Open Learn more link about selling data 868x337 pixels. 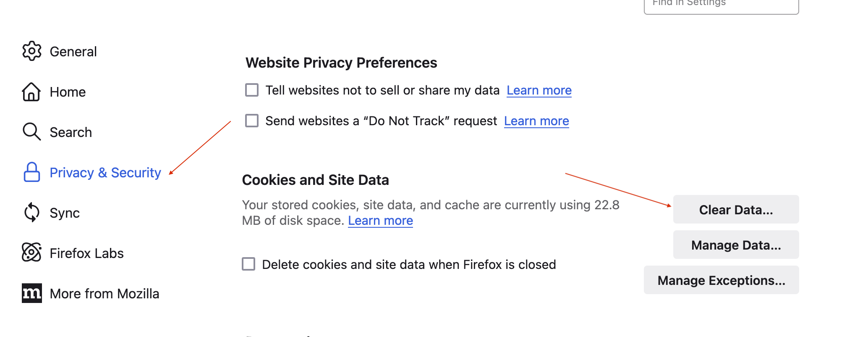coord(539,90)
